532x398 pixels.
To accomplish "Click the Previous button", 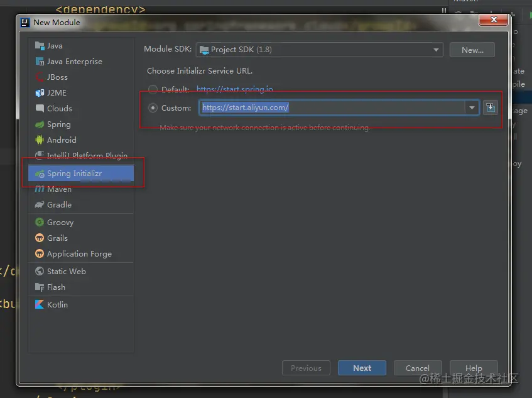I will coord(306,368).
